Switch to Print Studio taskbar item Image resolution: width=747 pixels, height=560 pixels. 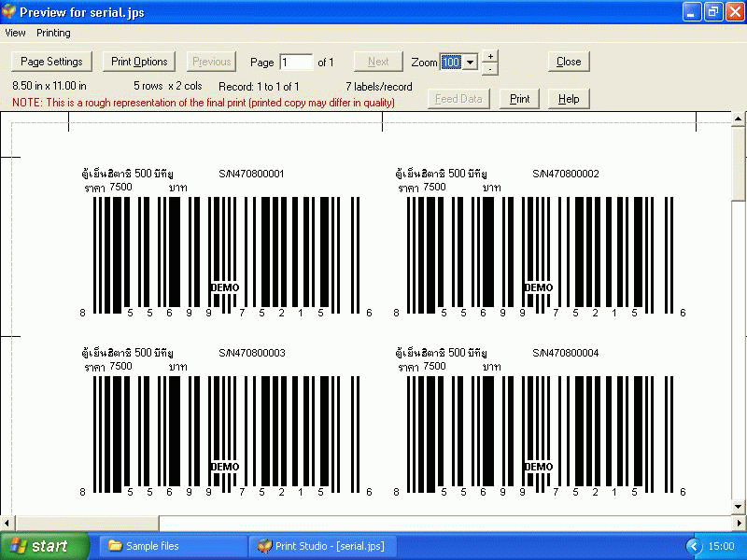coord(322,546)
